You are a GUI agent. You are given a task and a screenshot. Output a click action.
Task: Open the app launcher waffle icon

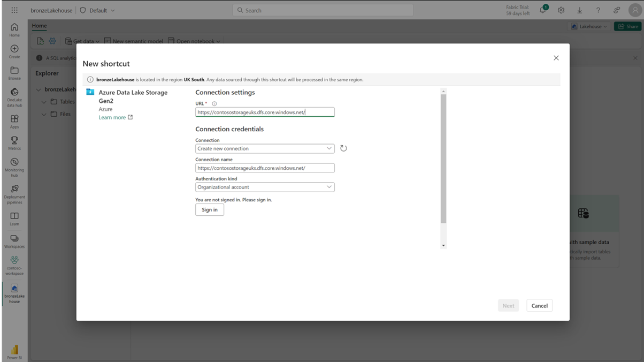pyautogui.click(x=14, y=10)
